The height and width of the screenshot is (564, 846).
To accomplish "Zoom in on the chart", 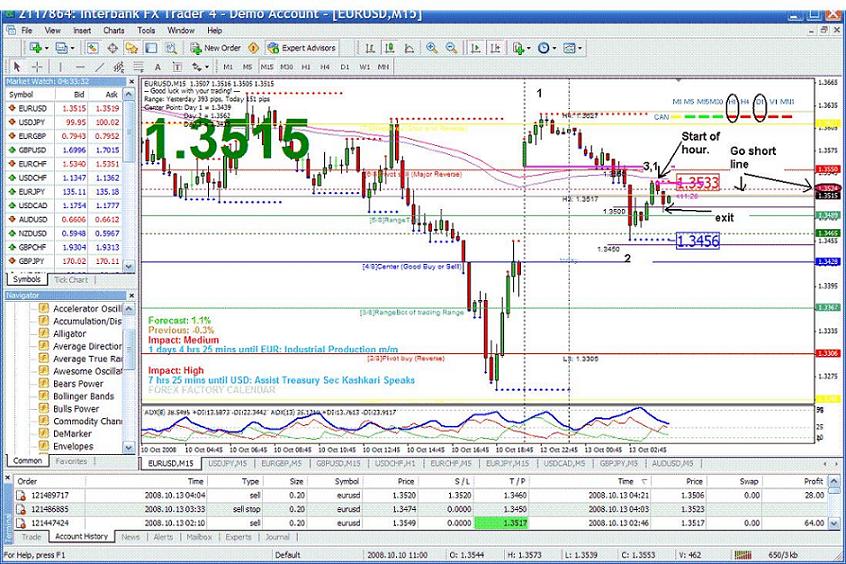I will pyautogui.click(x=432, y=48).
